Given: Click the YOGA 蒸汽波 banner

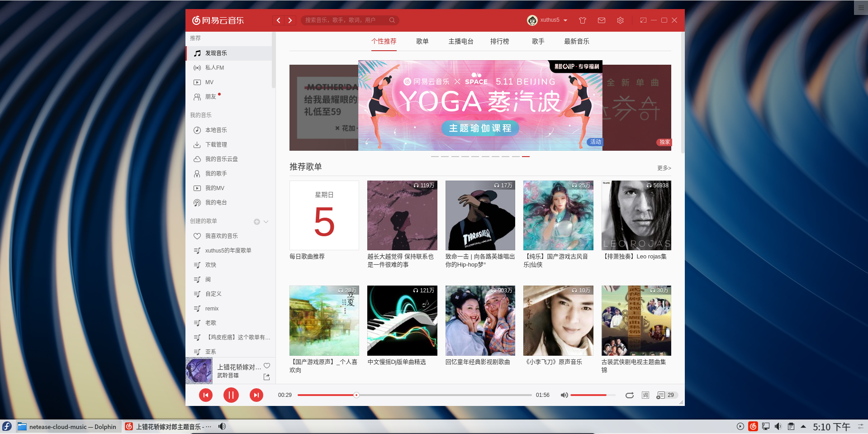Looking at the screenshot, I should 480,105.
